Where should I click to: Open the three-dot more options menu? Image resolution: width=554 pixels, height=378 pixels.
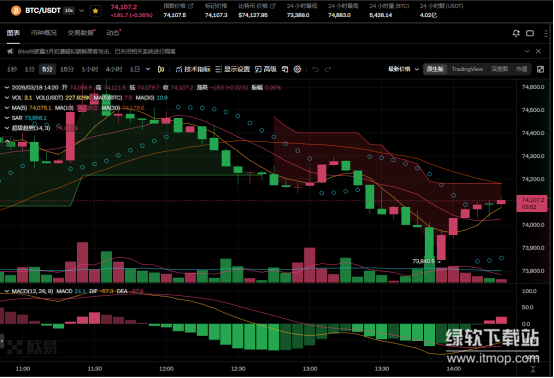546,33
